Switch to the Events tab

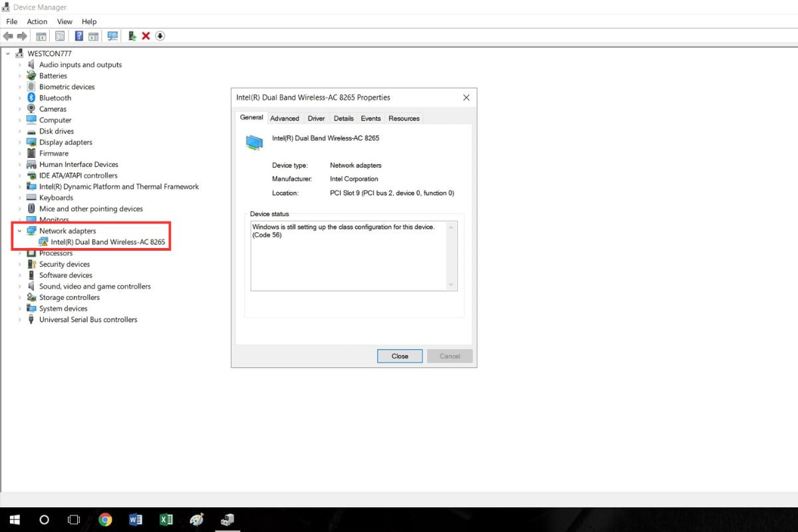370,118
